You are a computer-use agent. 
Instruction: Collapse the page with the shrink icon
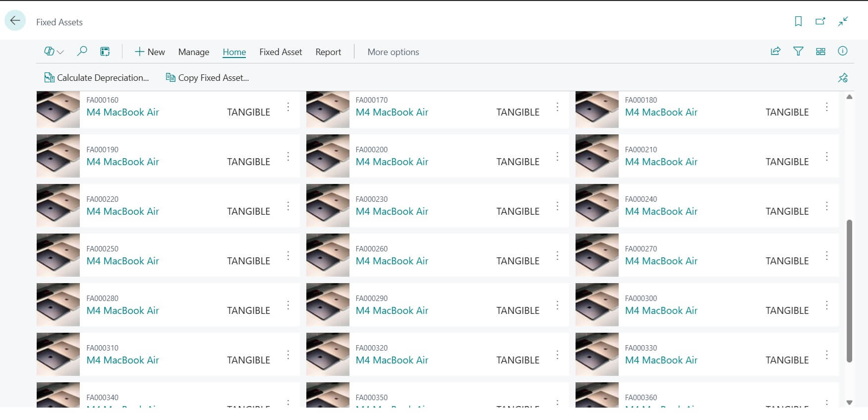click(x=843, y=21)
